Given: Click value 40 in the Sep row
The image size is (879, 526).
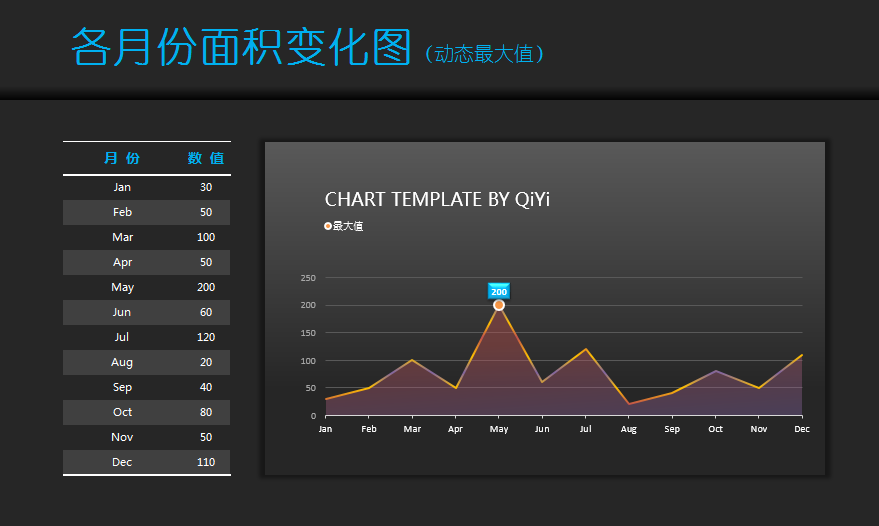Looking at the screenshot, I should (206, 387).
